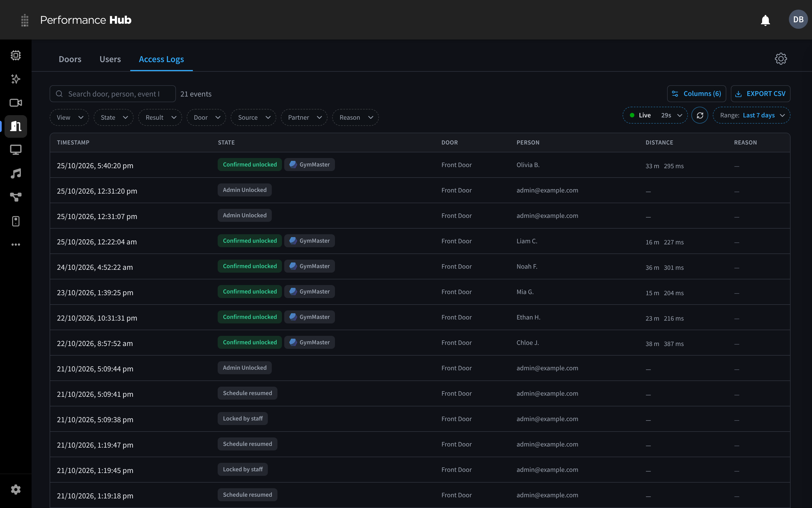
Task: Toggle the Live auto-refresh control
Action: [x=655, y=115]
